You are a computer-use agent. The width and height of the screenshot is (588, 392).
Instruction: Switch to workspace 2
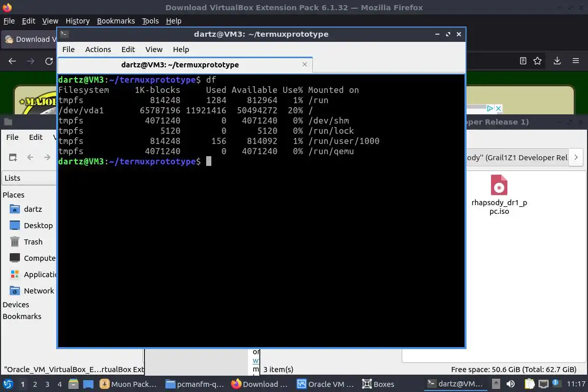pyautogui.click(x=35, y=384)
